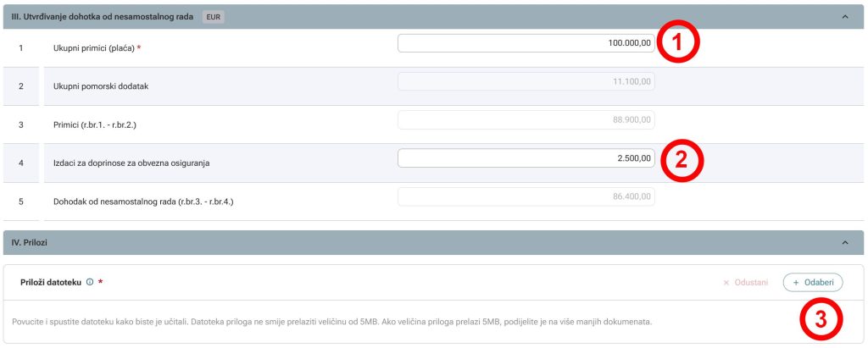
Task: Focus the Izdaci za doprinose input field
Action: point(526,158)
